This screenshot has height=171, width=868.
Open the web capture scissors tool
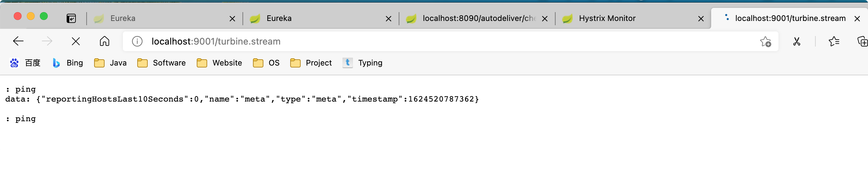point(796,41)
